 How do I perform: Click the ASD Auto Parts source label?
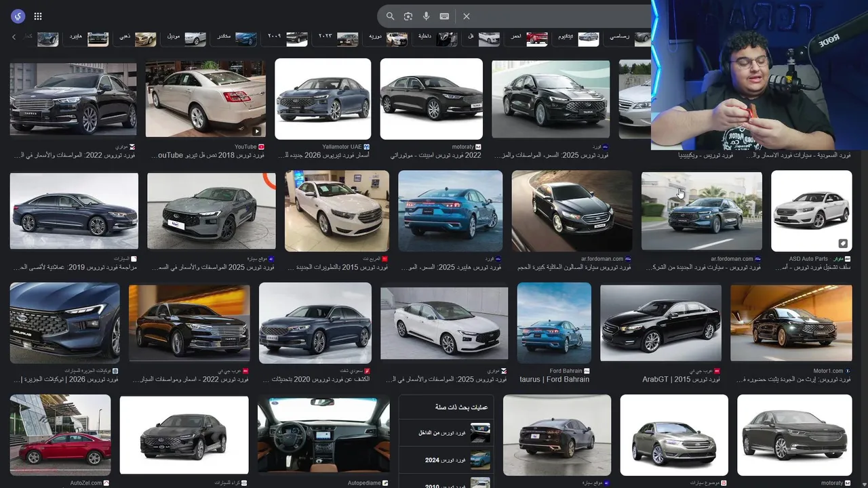(x=808, y=259)
